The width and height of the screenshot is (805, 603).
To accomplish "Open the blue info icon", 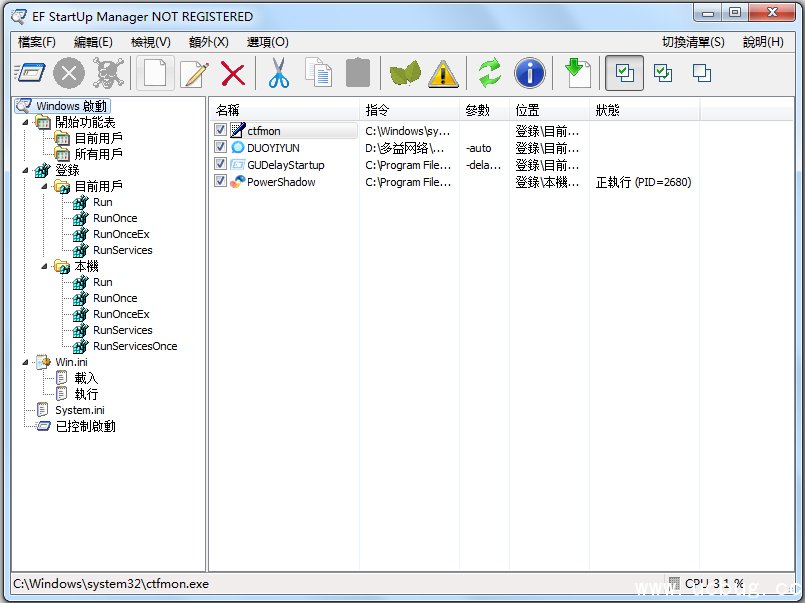I will pyautogui.click(x=529, y=73).
